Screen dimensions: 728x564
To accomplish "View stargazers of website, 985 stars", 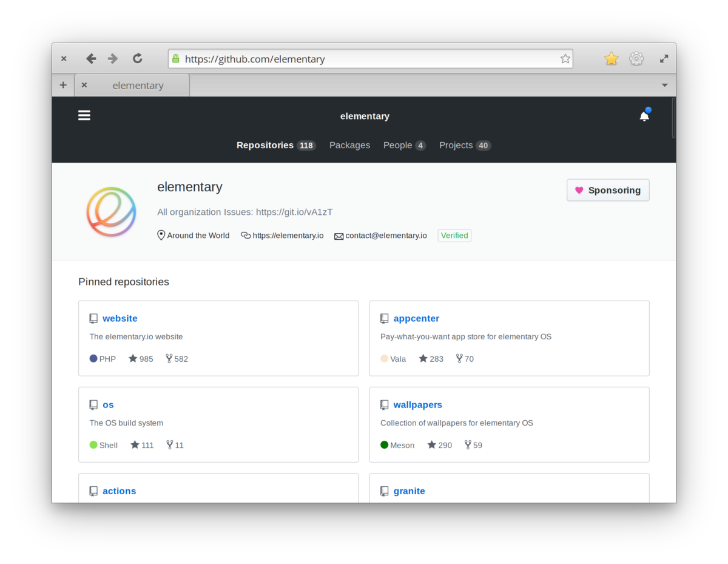I will (x=141, y=359).
